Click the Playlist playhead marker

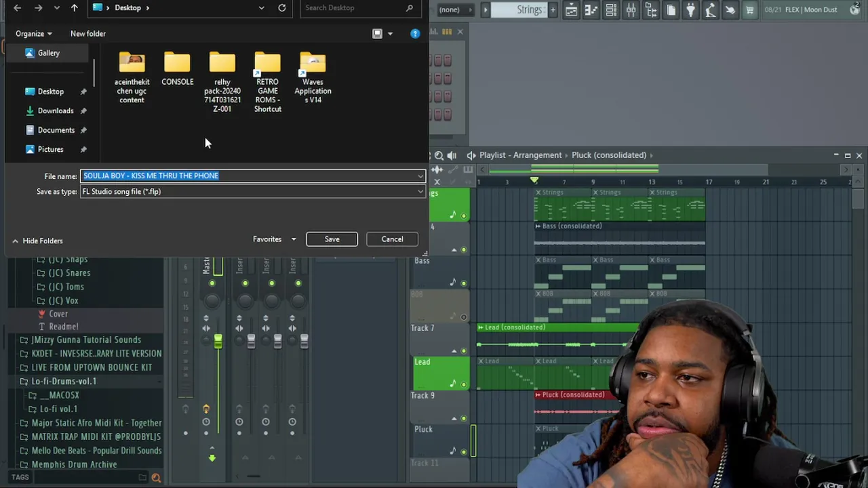534,181
